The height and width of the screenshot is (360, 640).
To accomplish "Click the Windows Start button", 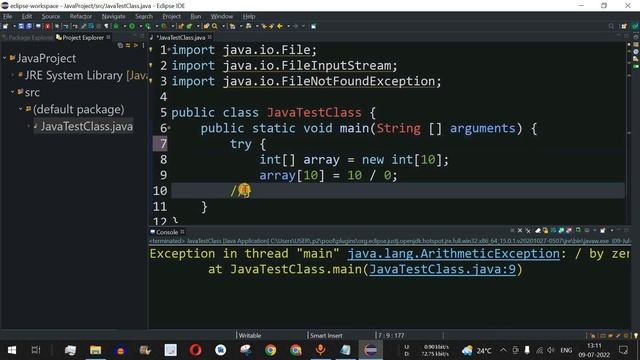I will [x=12, y=350].
